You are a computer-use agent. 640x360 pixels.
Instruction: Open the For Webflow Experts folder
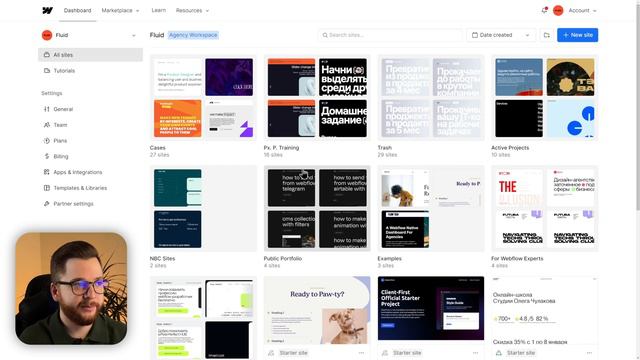[545, 209]
